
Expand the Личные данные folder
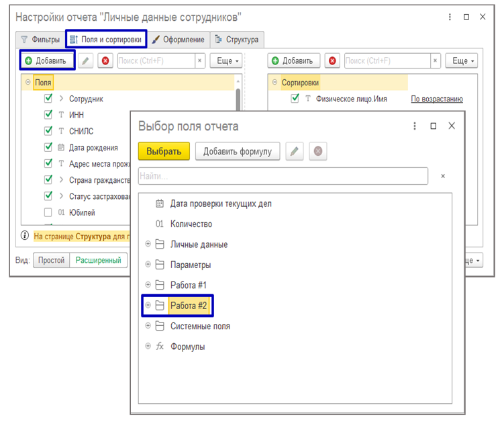click(148, 245)
